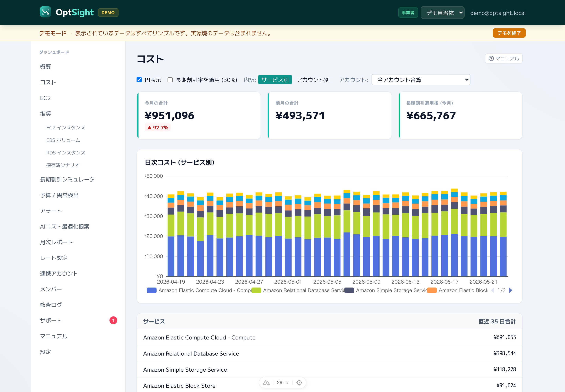Open 概要 in the sidebar
The height and width of the screenshot is (392, 565).
coord(46,67)
